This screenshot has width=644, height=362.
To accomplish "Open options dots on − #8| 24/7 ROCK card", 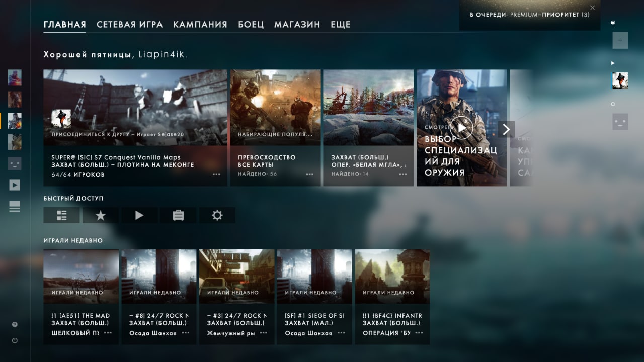I will 186,333.
